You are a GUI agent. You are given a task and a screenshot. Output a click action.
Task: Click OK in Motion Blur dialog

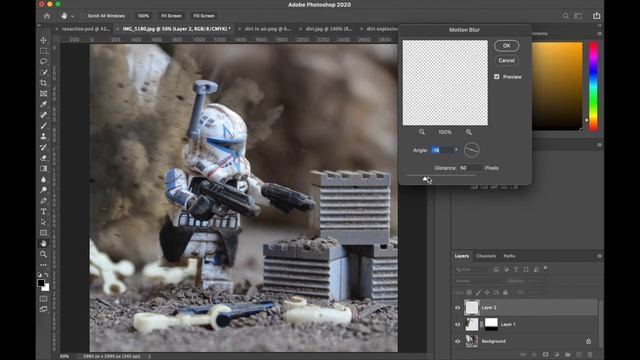tap(507, 46)
